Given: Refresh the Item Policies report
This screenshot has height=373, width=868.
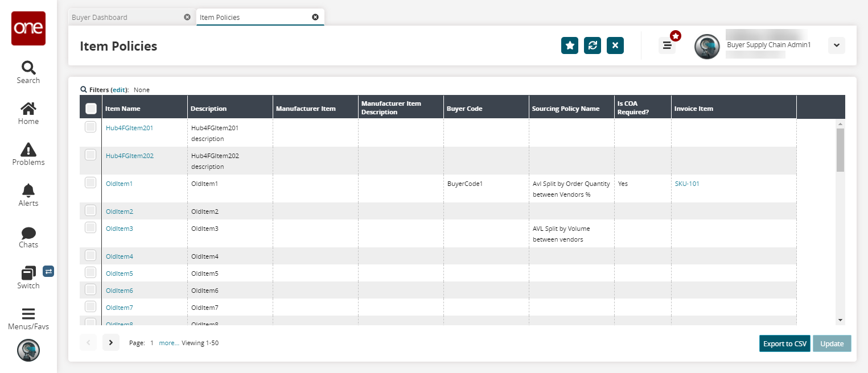Looking at the screenshot, I should (x=592, y=45).
